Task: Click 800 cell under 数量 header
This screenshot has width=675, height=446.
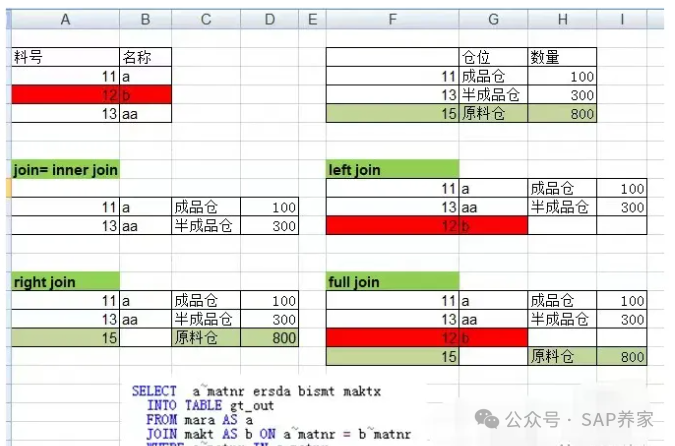Action: click(562, 114)
